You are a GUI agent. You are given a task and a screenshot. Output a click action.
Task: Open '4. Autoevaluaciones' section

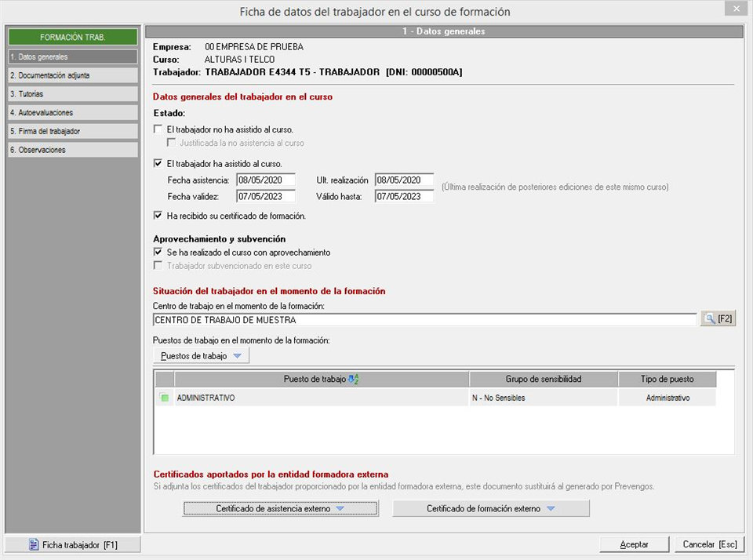coord(73,112)
